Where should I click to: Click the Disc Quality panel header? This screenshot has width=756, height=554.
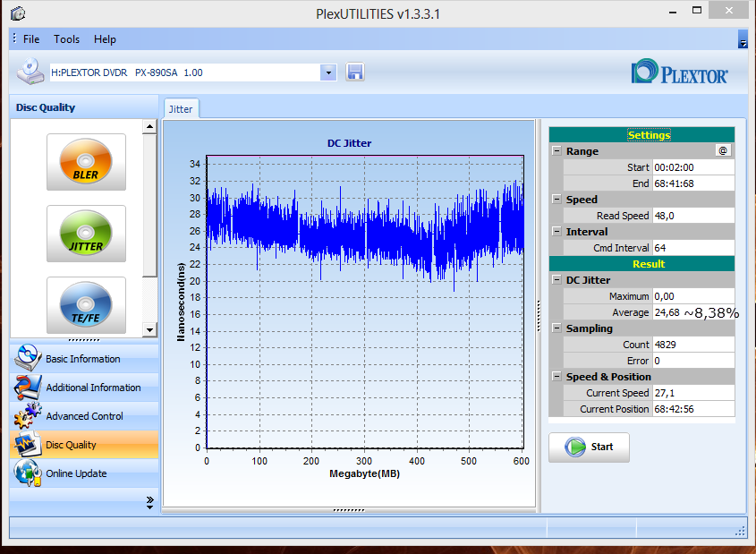(84, 107)
